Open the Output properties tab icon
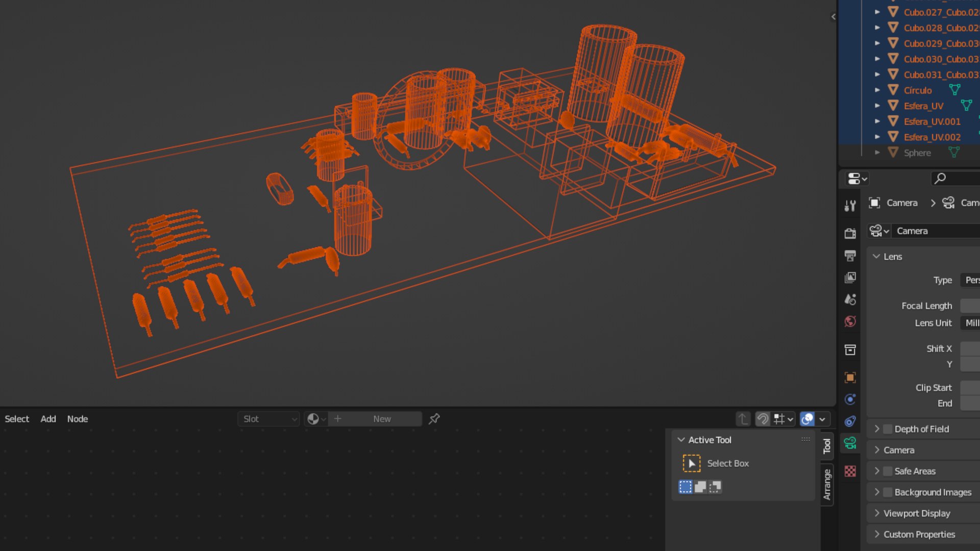Screen dimensions: 980x551 point(850,256)
